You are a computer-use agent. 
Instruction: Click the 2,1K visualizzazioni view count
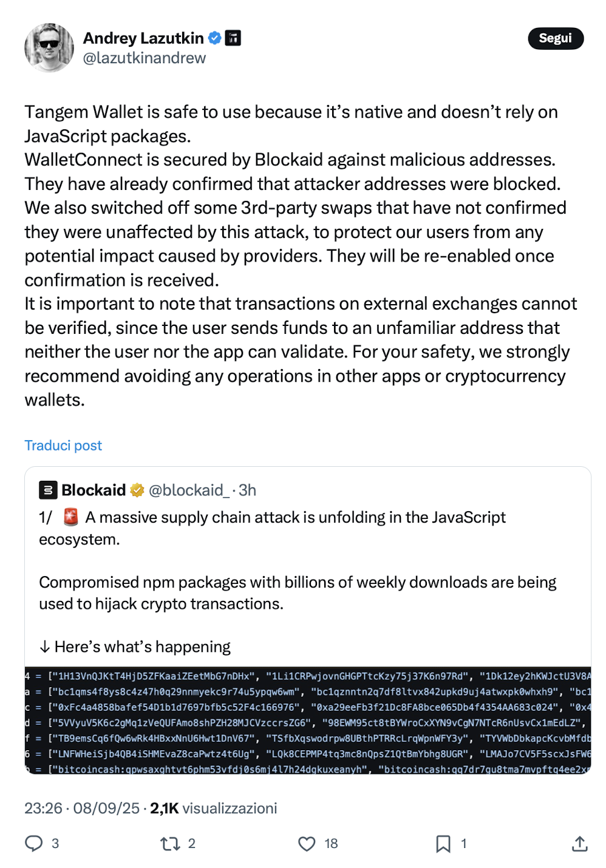pos(214,808)
